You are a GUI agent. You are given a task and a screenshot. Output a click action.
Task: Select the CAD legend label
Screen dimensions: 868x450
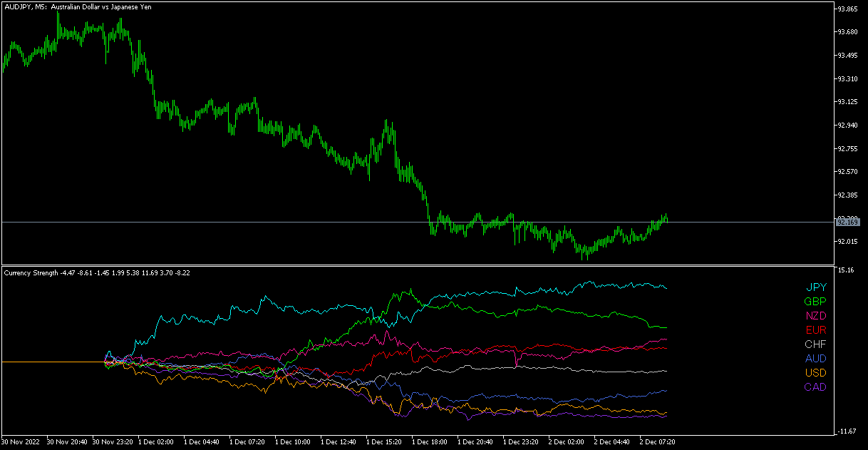(815, 387)
